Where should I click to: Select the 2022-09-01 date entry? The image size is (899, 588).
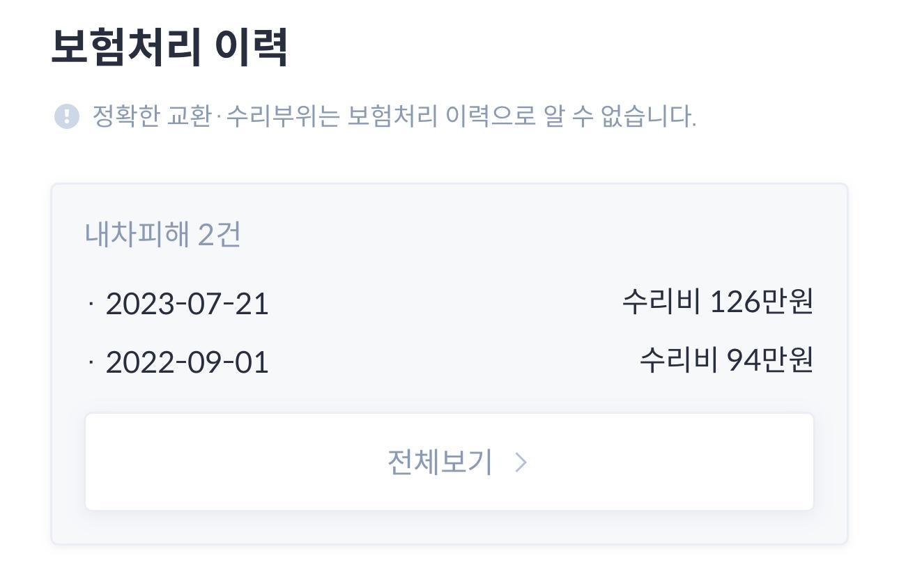(x=187, y=363)
